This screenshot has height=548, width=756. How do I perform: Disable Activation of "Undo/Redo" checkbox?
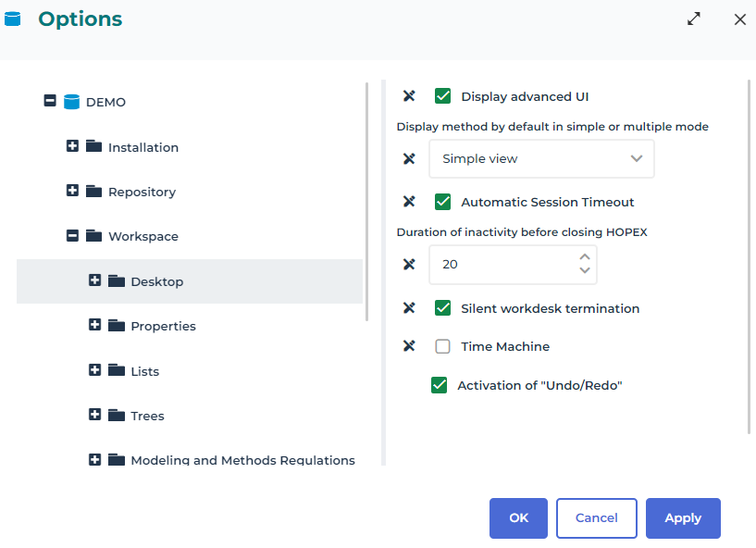pos(439,385)
